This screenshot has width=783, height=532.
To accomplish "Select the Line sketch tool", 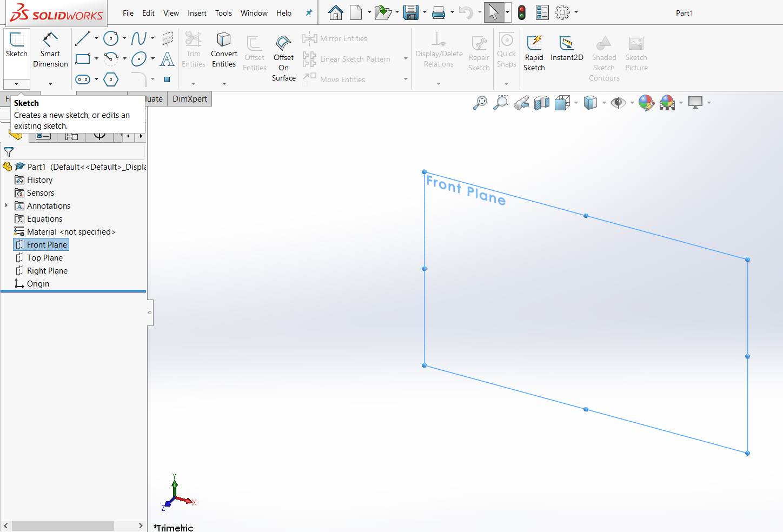I will (83, 38).
